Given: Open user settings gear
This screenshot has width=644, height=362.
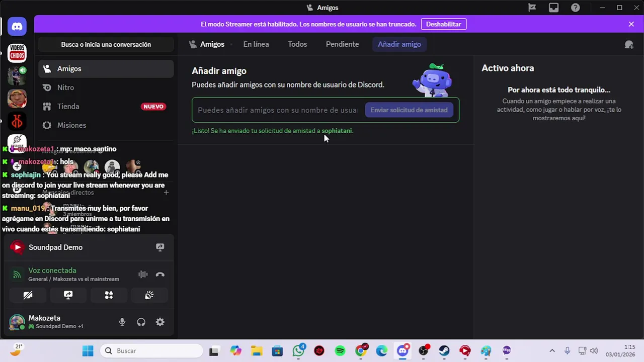Looking at the screenshot, I should pos(160,322).
